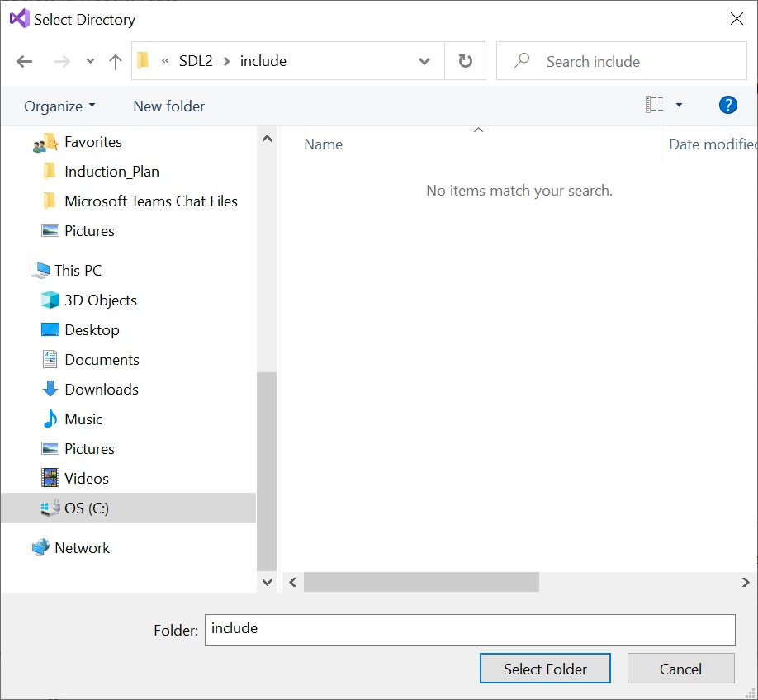Image resolution: width=758 pixels, height=700 pixels.
Task: Click include in the address path
Action: [x=263, y=61]
